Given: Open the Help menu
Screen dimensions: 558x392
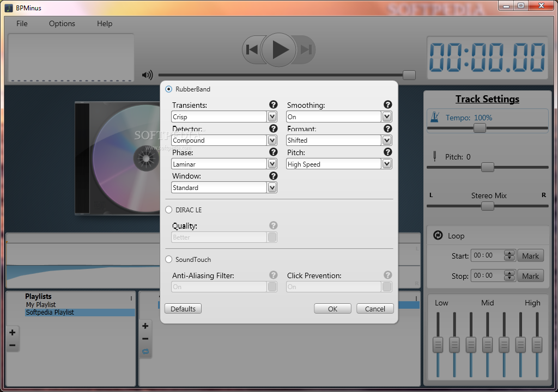Looking at the screenshot, I should pos(105,23).
